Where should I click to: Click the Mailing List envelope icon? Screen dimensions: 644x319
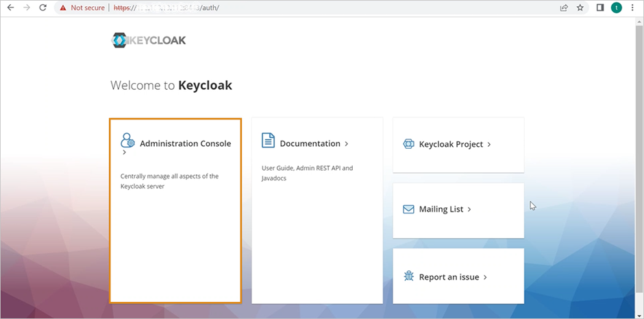(408, 209)
